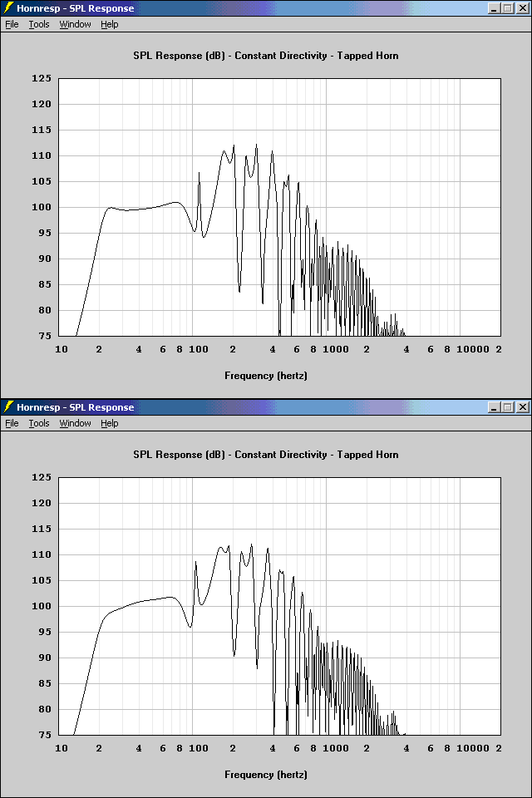Image resolution: width=532 pixels, height=798 pixels.
Task: Click the 1000 frequency label in lower chart
Action: pyautogui.click(x=336, y=749)
